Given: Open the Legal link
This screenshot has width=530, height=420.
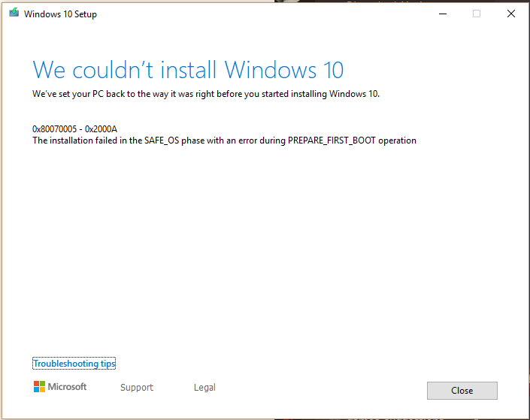Looking at the screenshot, I should pyautogui.click(x=204, y=387).
